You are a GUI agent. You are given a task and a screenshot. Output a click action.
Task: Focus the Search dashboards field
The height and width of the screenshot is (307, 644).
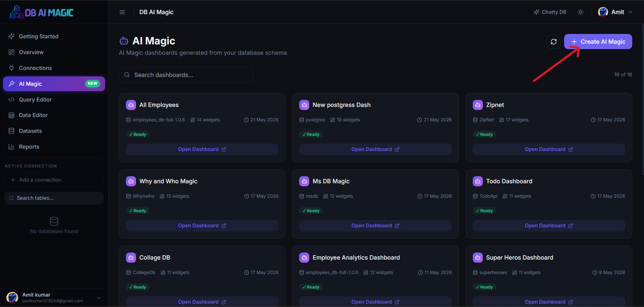[186, 75]
